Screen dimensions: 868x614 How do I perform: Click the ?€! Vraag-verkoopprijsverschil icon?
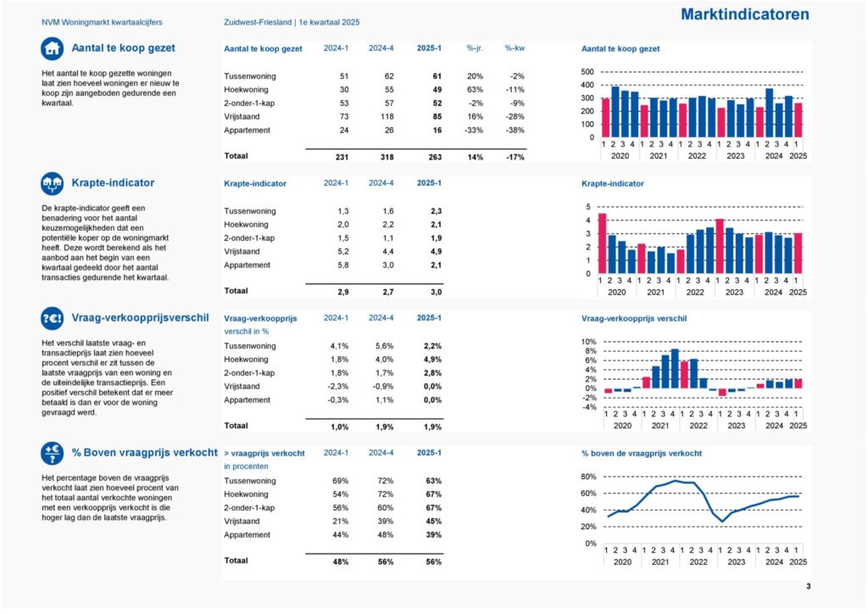[52, 318]
